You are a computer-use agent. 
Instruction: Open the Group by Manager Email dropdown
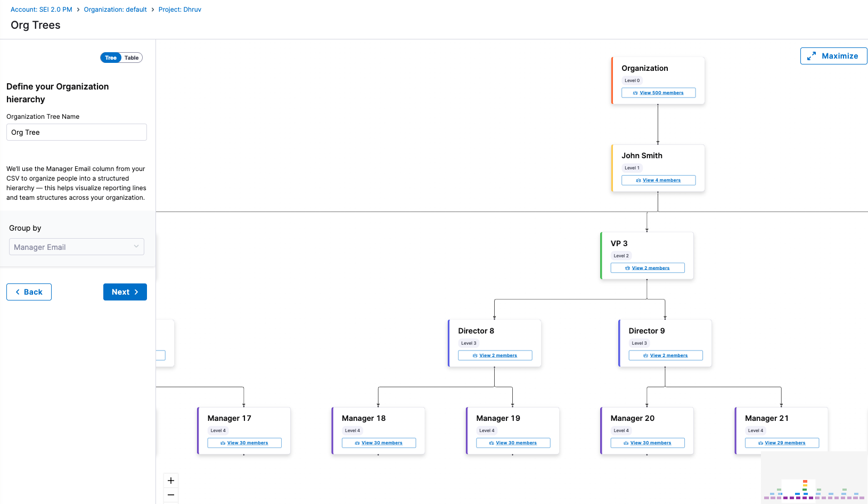point(76,247)
